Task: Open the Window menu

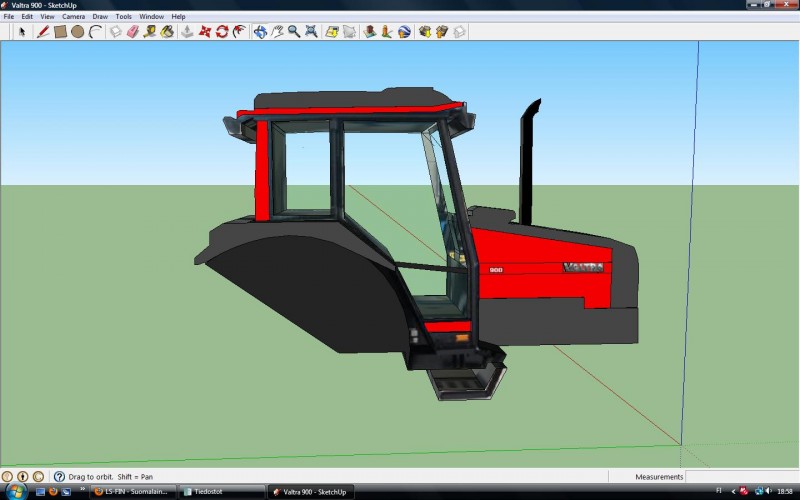Action: pyautogui.click(x=152, y=16)
